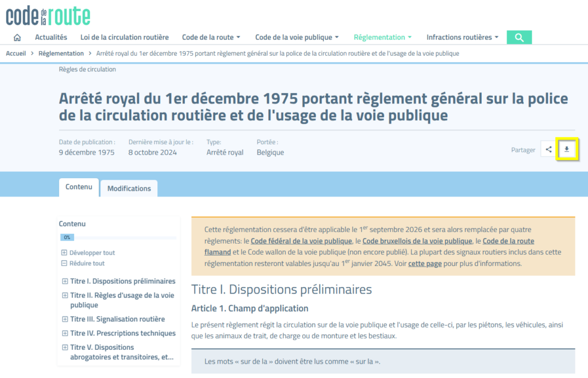Open the Code fédéral de la voie publique link

[x=301, y=241]
